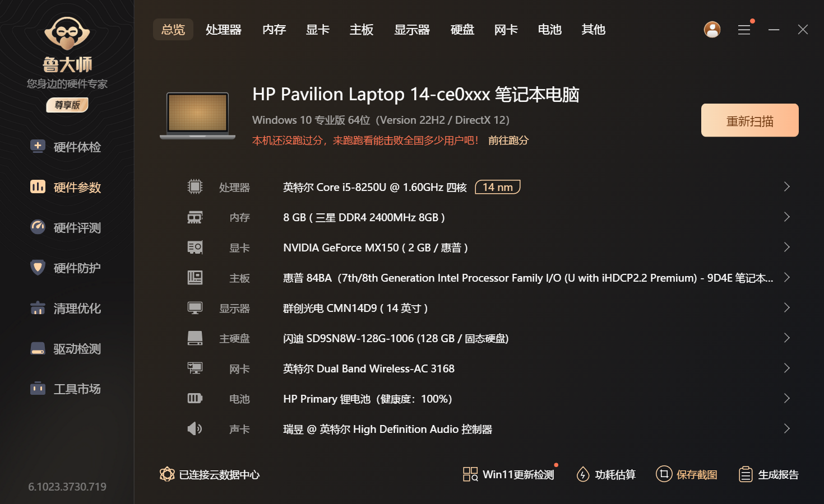
Task: Expand the 显卡 row chevron
Action: pyautogui.click(x=787, y=247)
